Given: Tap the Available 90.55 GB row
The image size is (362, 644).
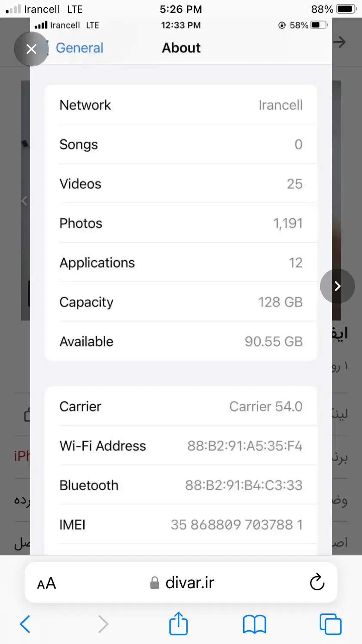Looking at the screenshot, I should pyautogui.click(x=181, y=341).
